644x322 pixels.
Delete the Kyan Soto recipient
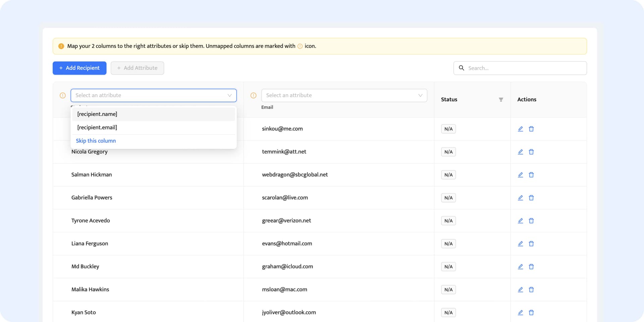click(531, 313)
